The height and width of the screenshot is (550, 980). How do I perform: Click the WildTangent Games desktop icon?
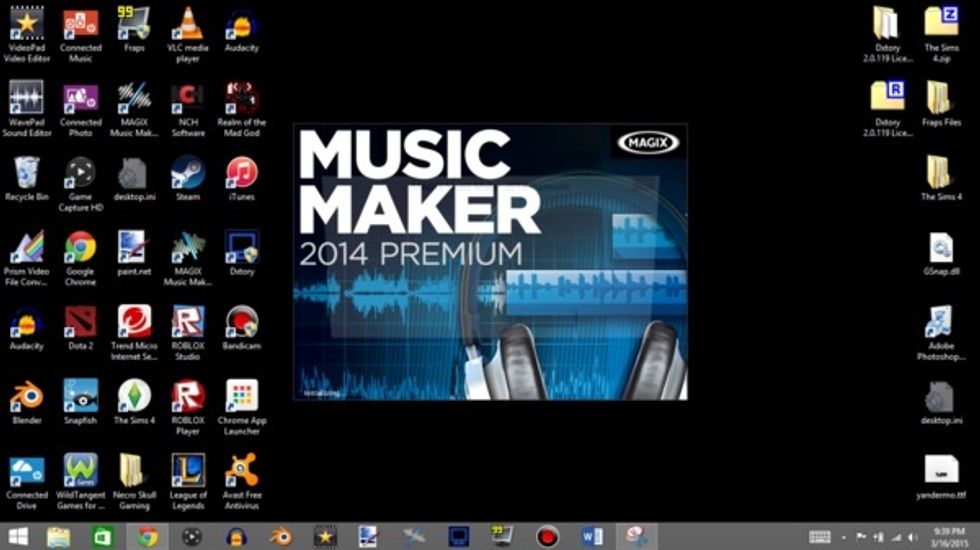(81, 481)
